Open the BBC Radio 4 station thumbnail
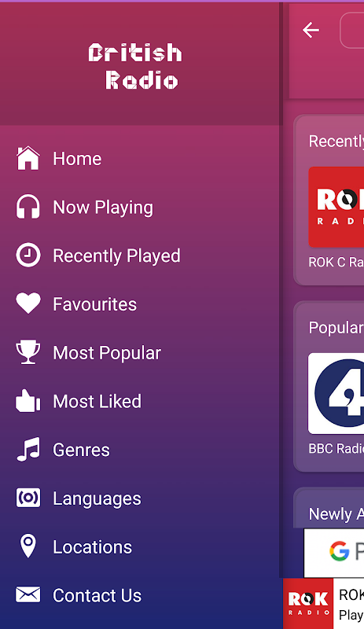 coord(336,394)
